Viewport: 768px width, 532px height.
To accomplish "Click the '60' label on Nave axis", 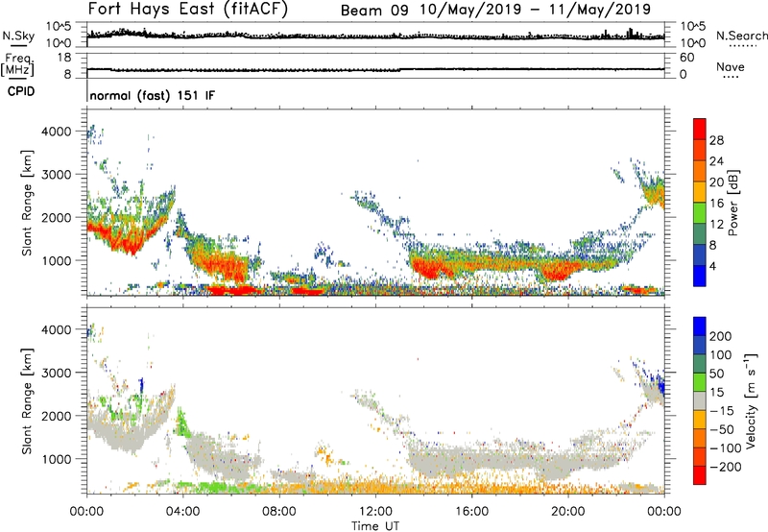I will point(687,58).
